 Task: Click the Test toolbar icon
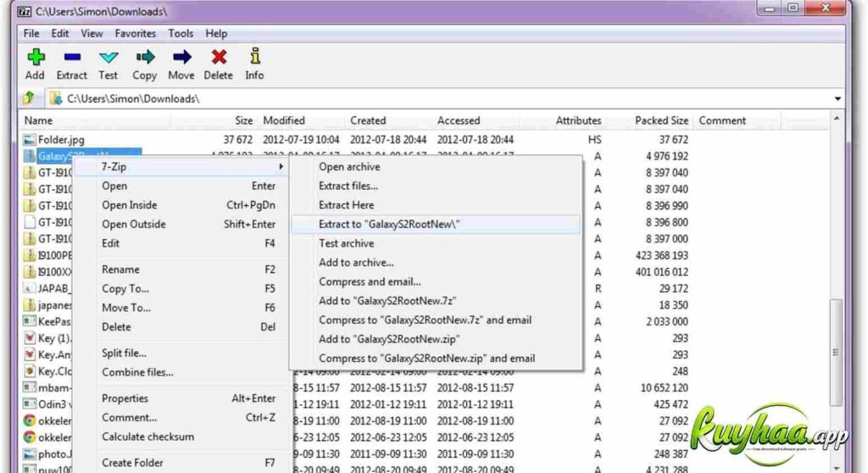tap(108, 57)
